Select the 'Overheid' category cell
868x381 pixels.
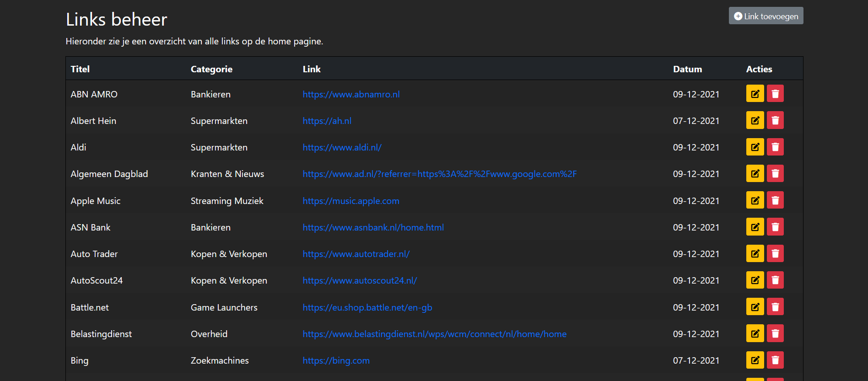click(x=209, y=334)
